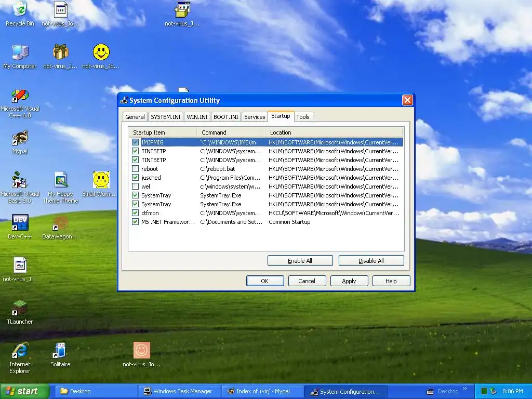
Task: Open the SYSTEM.INI tab
Action: pyautogui.click(x=166, y=117)
